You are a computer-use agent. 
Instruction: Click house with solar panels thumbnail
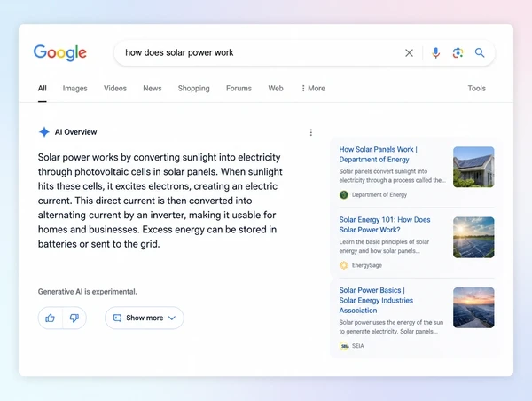tap(473, 167)
